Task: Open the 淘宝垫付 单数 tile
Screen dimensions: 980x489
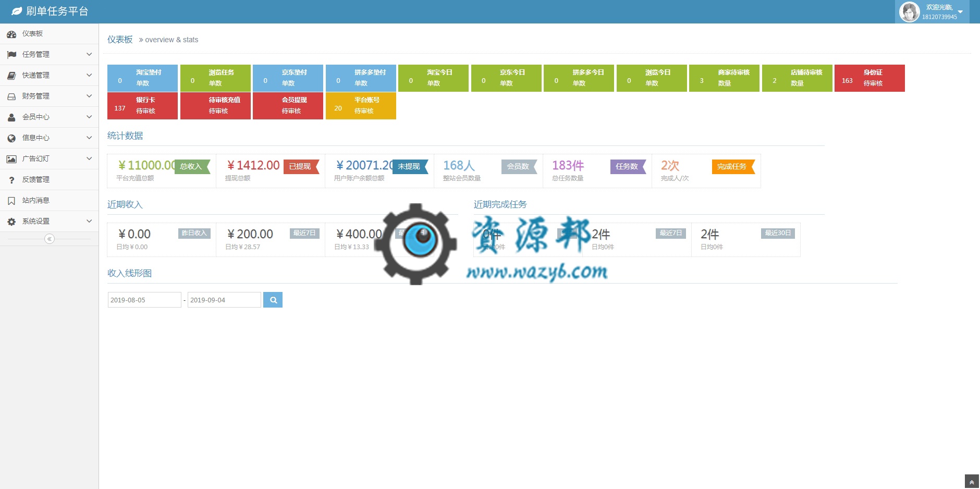Action: click(142, 78)
